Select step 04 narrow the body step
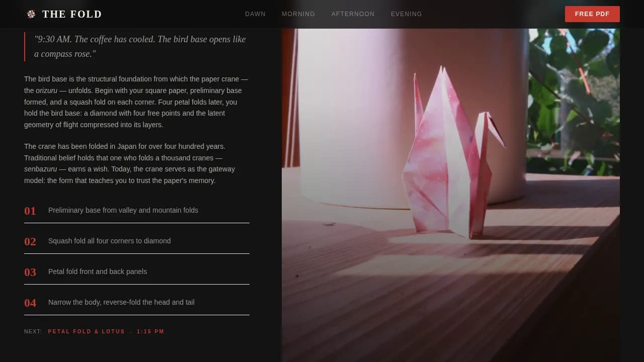The image size is (644, 362). [121, 302]
